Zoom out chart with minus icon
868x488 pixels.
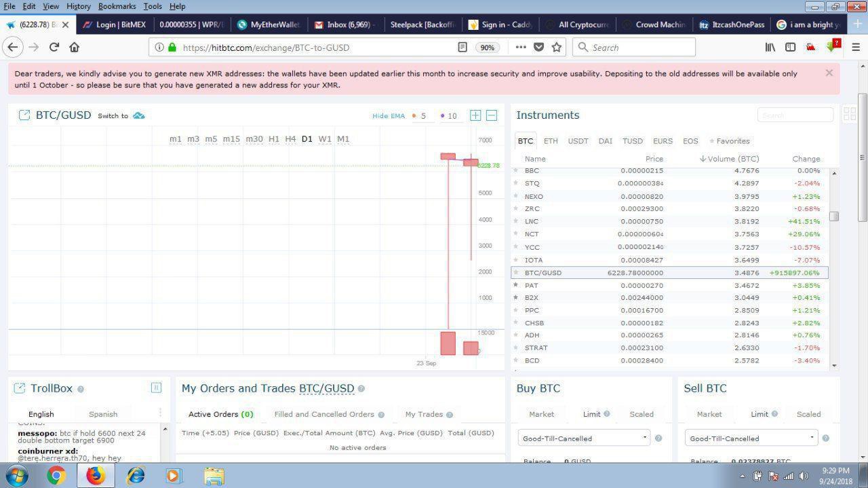pyautogui.click(x=492, y=115)
